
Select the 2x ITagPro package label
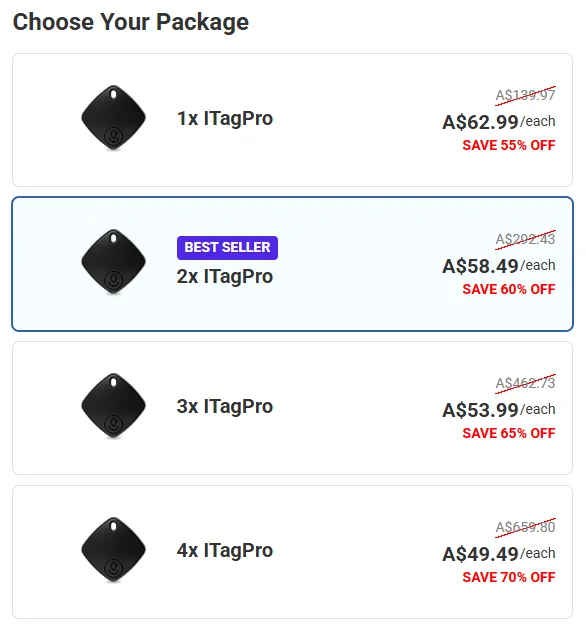(225, 277)
